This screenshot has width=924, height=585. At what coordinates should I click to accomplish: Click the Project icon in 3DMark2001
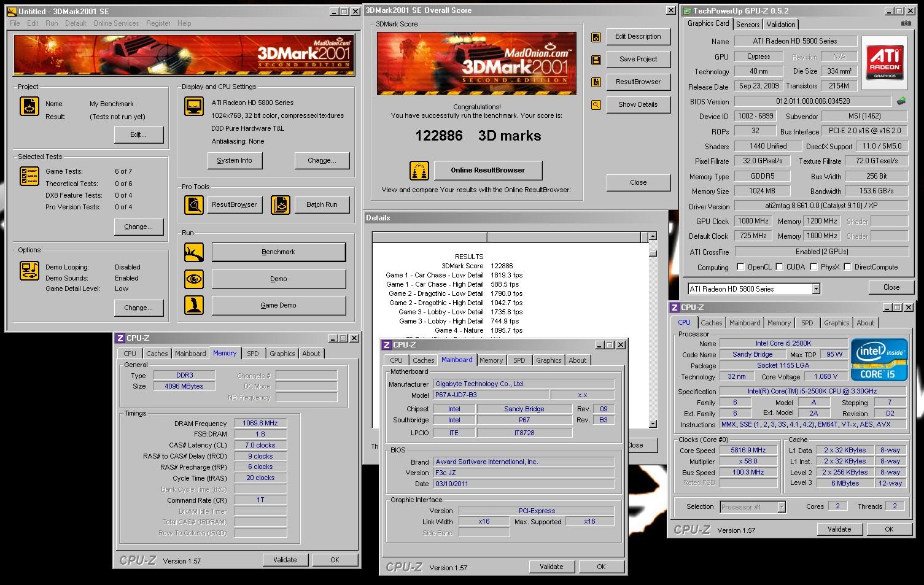click(29, 106)
